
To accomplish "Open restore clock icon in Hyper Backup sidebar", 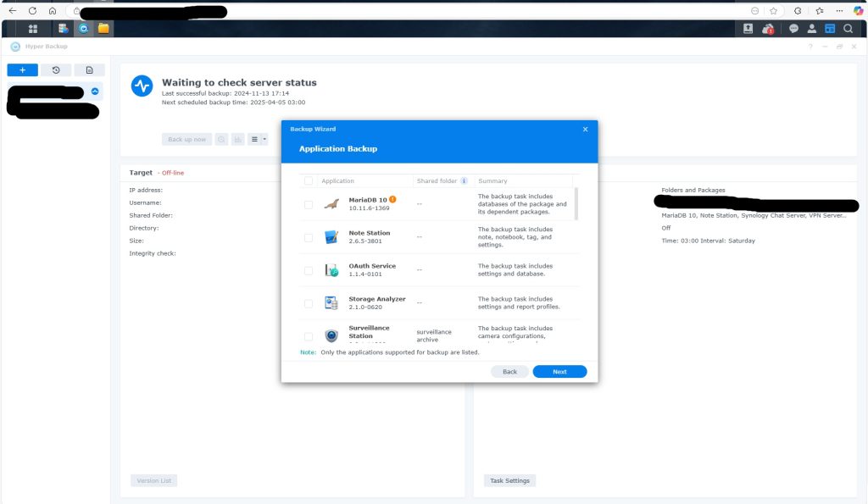I will click(x=56, y=70).
